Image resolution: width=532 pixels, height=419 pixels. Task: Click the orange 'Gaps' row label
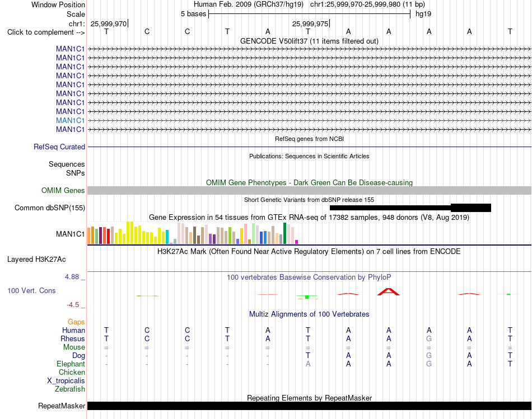[76, 322]
